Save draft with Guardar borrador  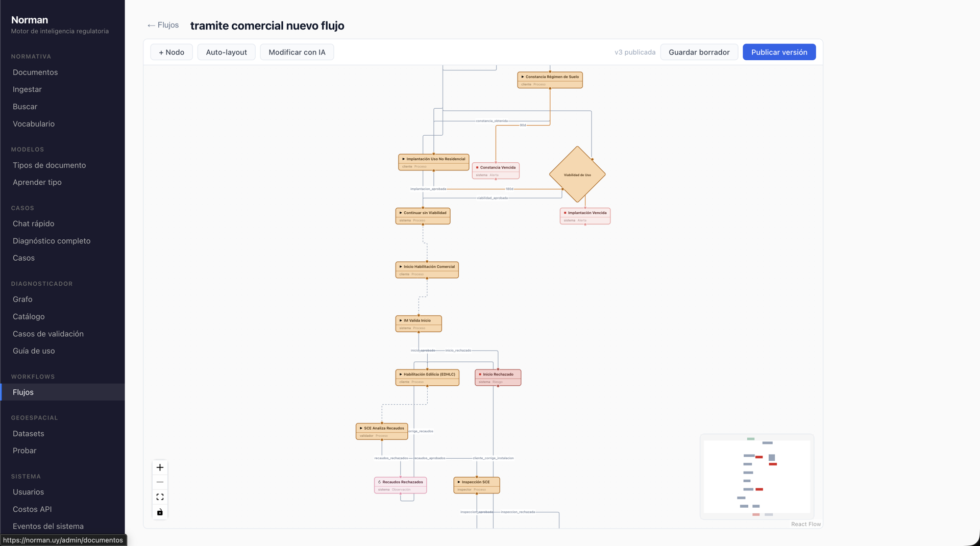(699, 52)
